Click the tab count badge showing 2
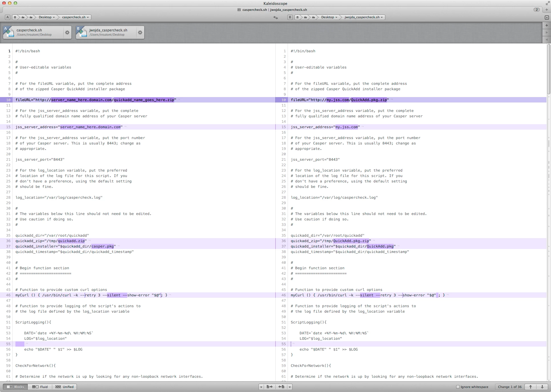Viewport: 551px width, 392px height. pyautogui.click(x=536, y=10)
